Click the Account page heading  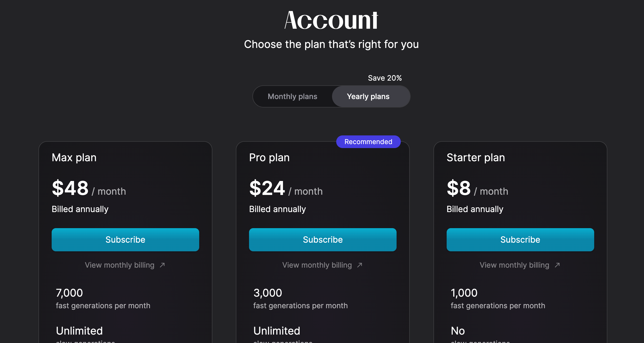click(x=331, y=20)
